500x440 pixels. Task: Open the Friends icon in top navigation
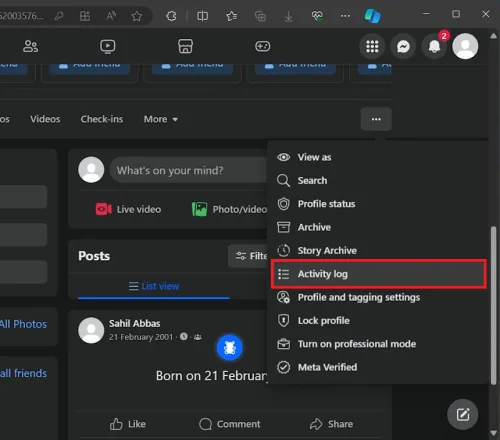pos(30,46)
